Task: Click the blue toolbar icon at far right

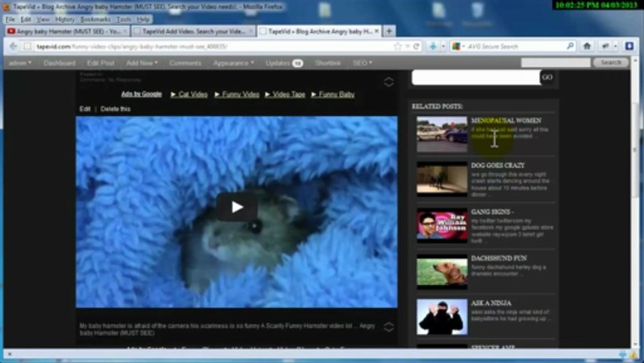Action: click(x=629, y=46)
